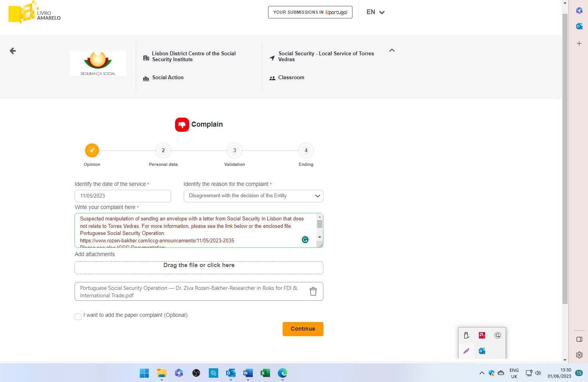Click the red thumbs-down Complain icon
Image resolution: width=588 pixels, height=382 pixels.
(182, 125)
